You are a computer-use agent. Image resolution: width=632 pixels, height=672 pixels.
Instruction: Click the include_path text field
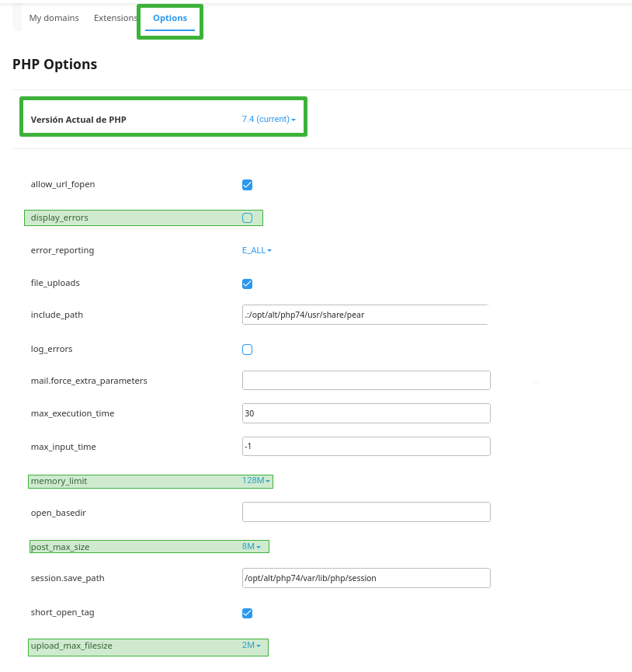coord(366,315)
